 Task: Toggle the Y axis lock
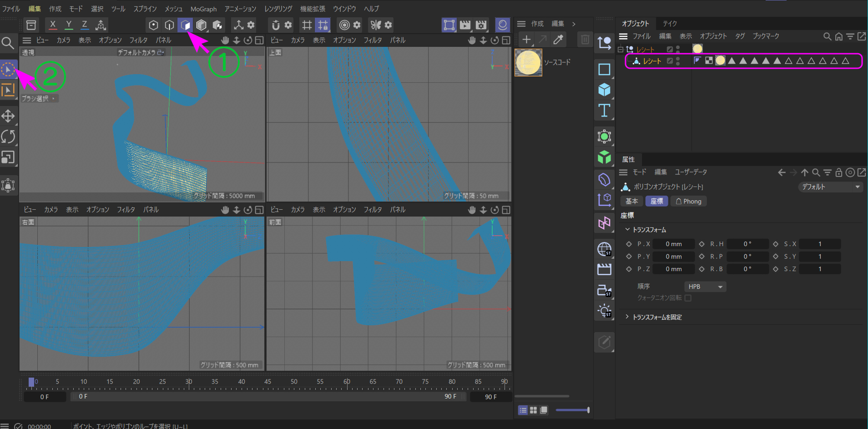(x=69, y=25)
